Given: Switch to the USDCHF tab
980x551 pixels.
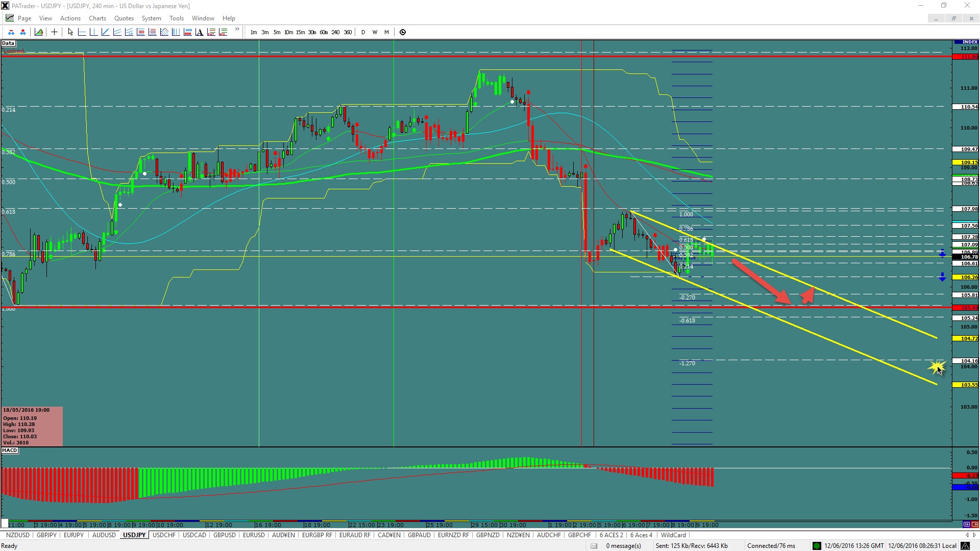Looking at the screenshot, I should pyautogui.click(x=164, y=535).
